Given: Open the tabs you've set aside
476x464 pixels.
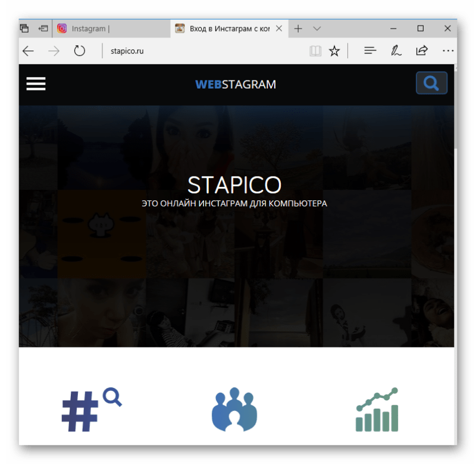Looking at the screenshot, I should (x=24, y=29).
